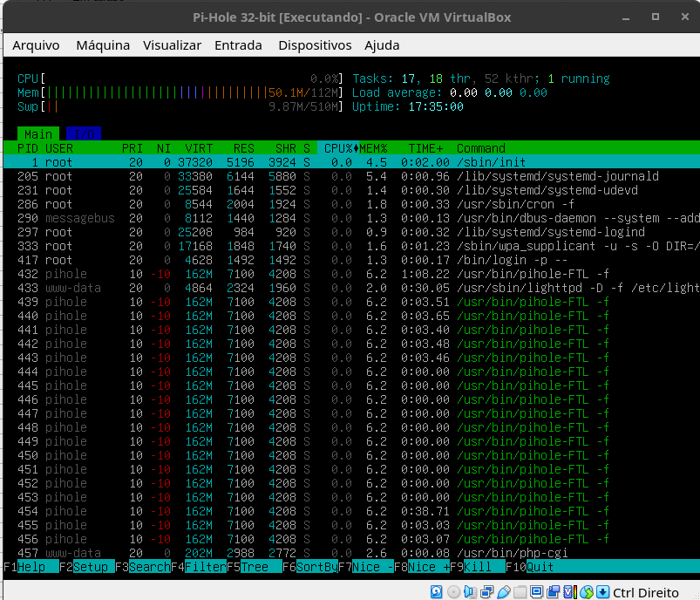Select the systemd-journald process row
The height and width of the screenshot is (600, 700).
pos(352,176)
